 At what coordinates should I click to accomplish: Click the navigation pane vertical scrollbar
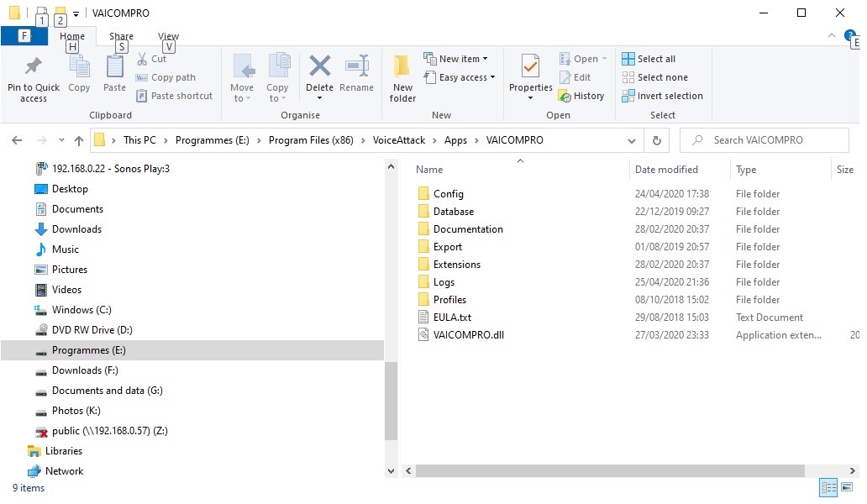click(x=391, y=401)
